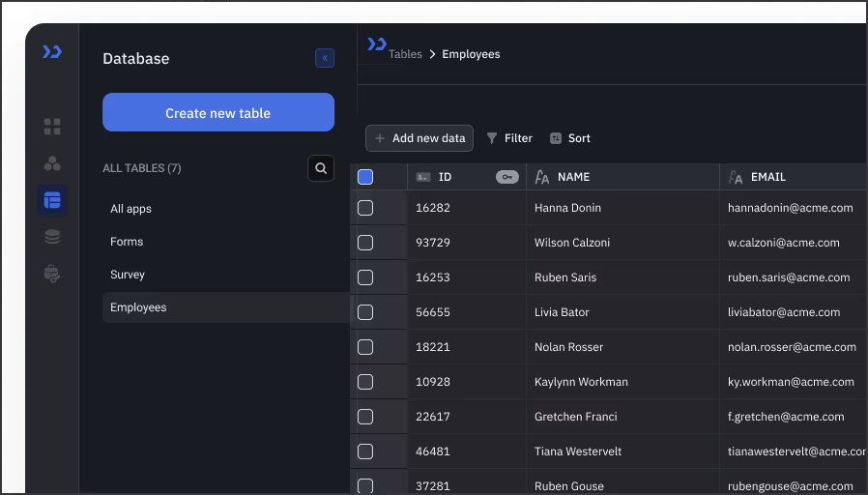Click the Add new data button
This screenshot has width=868, height=495.
[x=420, y=138]
